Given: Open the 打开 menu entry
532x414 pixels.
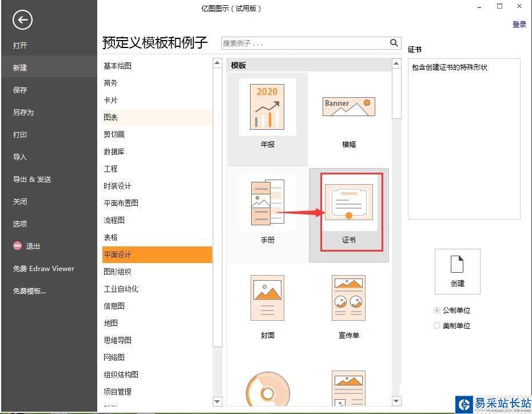Looking at the screenshot, I should pyautogui.click(x=21, y=45).
